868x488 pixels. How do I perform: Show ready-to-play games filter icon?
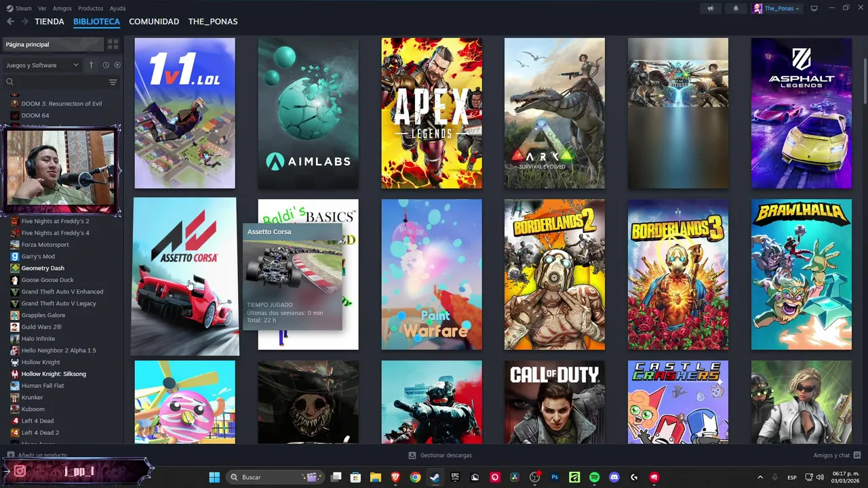click(117, 65)
